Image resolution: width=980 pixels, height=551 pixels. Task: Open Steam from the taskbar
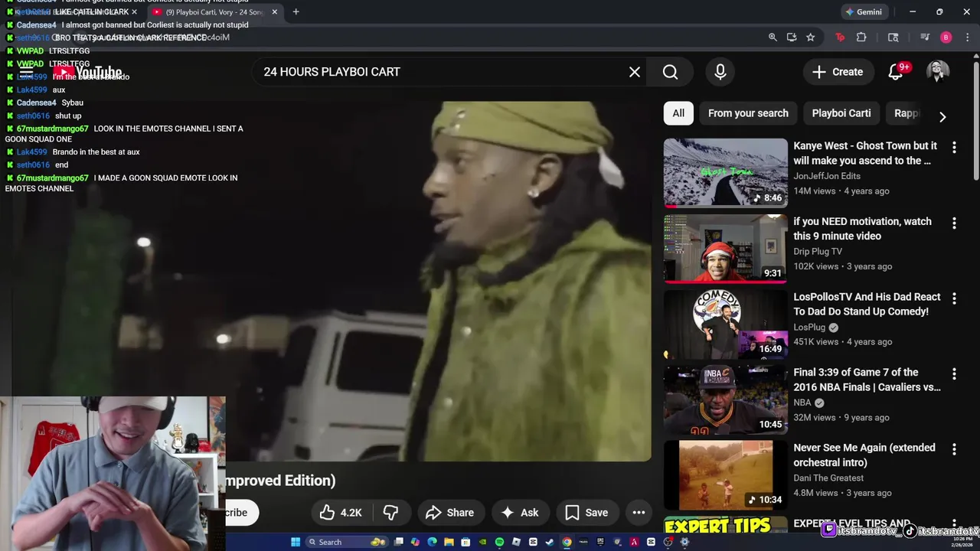click(550, 542)
